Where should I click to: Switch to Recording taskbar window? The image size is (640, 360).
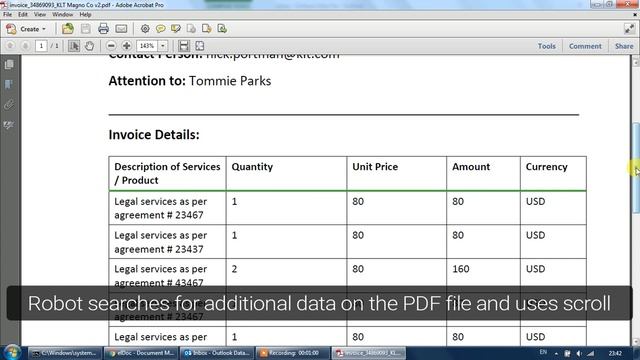292,353
